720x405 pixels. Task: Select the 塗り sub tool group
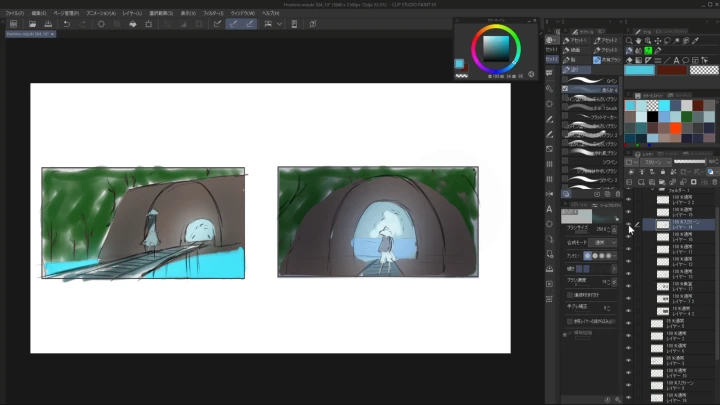click(x=576, y=69)
